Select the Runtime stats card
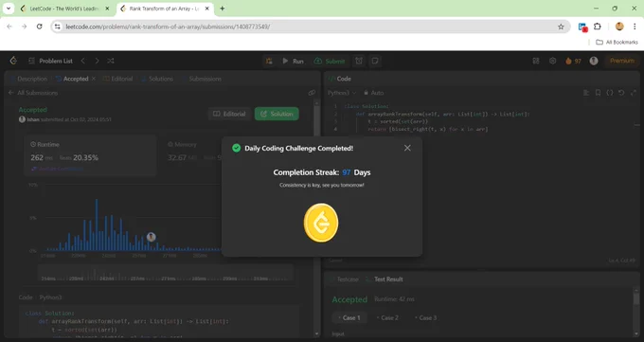 click(90, 155)
